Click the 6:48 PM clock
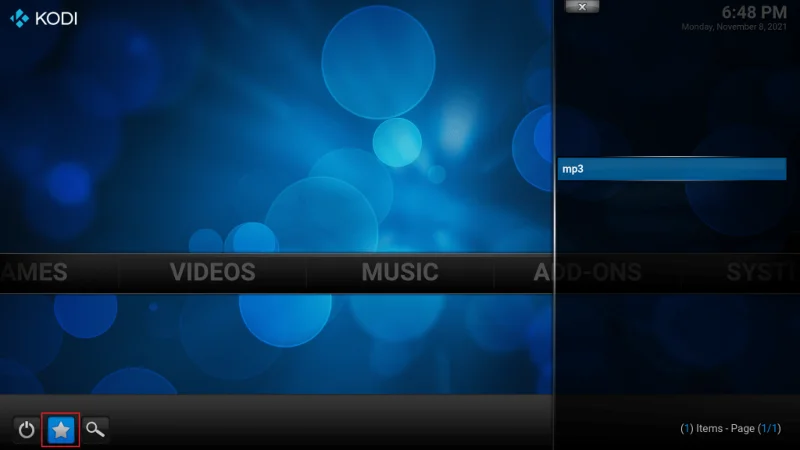Screen dimensions: 800x450 tap(754, 12)
